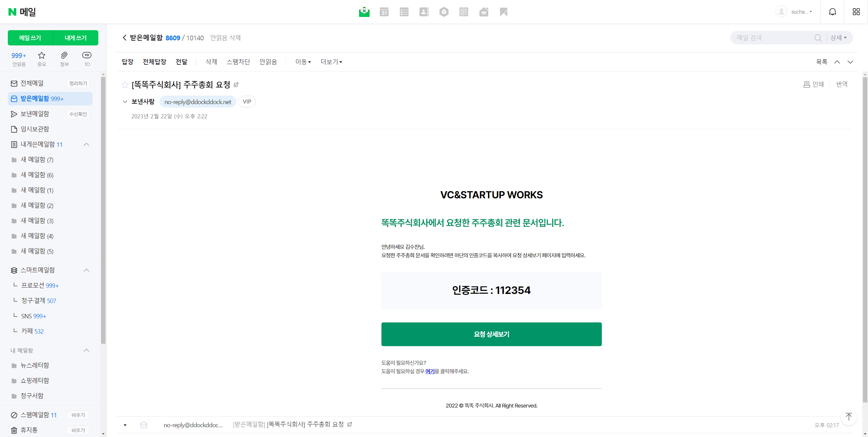The height and width of the screenshot is (437, 868).
Task: Click the scroll-to-top arrow button
Action: pos(849,417)
